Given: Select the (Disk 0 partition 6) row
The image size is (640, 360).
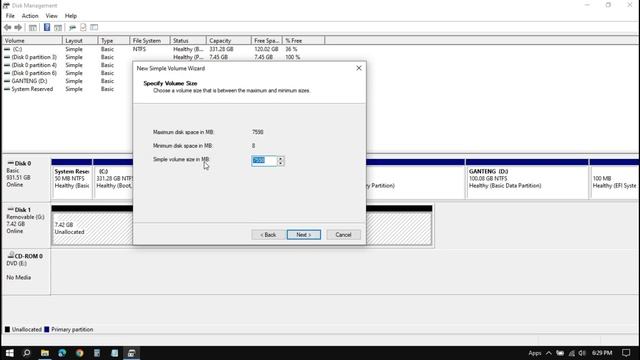Looking at the screenshot, I should point(68,73).
